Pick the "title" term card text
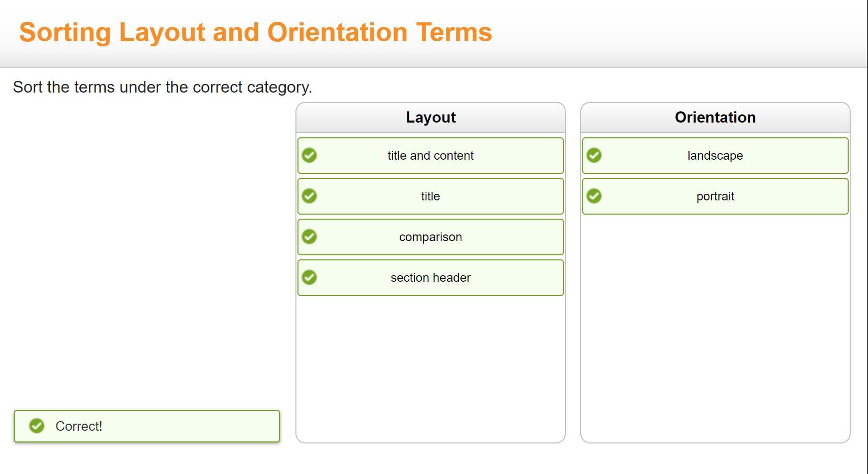 [x=430, y=196]
